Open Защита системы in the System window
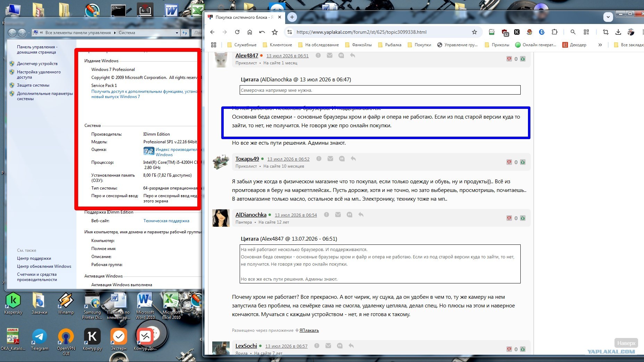The width and height of the screenshot is (644, 362). click(x=33, y=85)
